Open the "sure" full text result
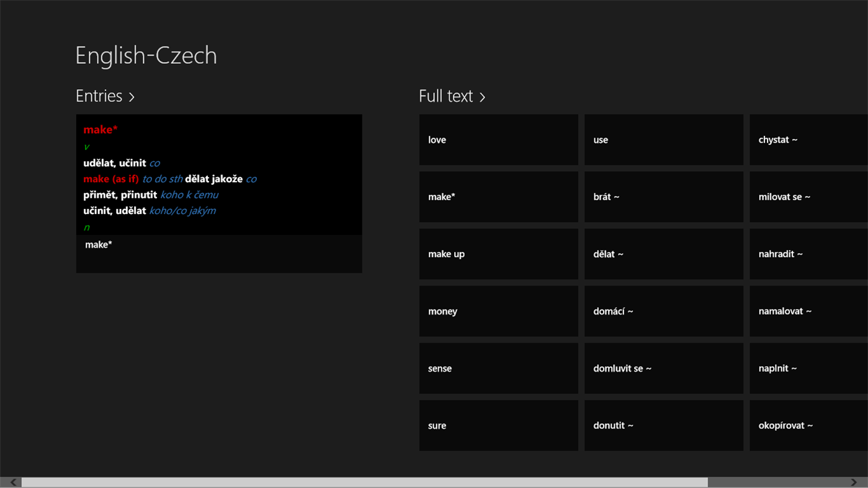 pyautogui.click(x=498, y=425)
